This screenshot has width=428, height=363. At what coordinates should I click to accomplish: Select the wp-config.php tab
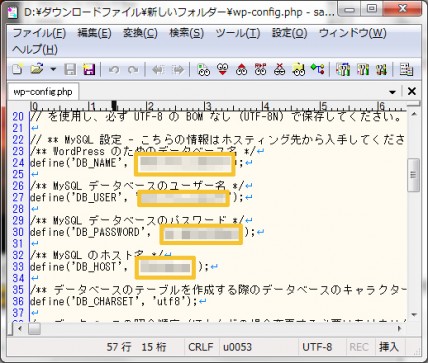click(x=43, y=92)
